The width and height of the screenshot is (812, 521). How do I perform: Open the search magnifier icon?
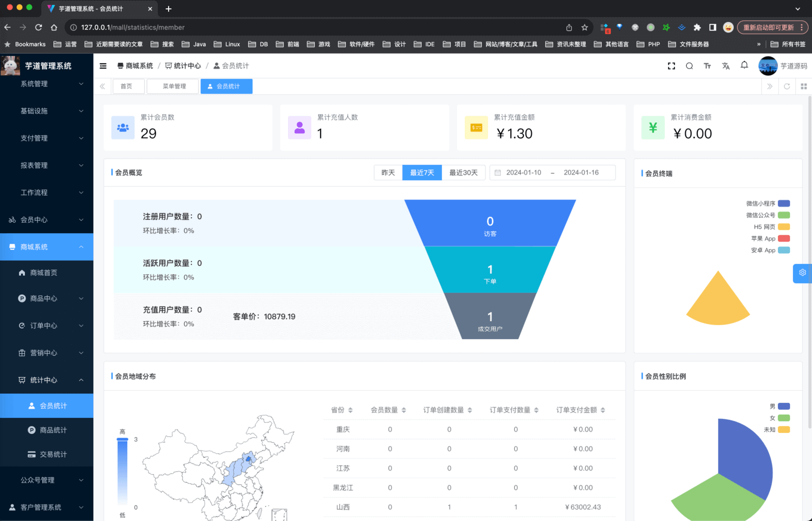click(x=689, y=66)
